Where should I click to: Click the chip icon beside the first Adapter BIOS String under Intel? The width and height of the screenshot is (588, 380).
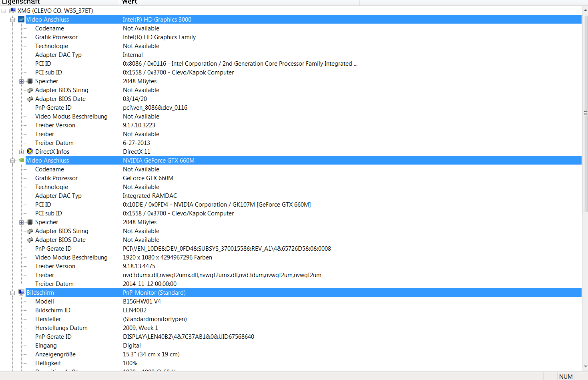pyautogui.click(x=30, y=90)
